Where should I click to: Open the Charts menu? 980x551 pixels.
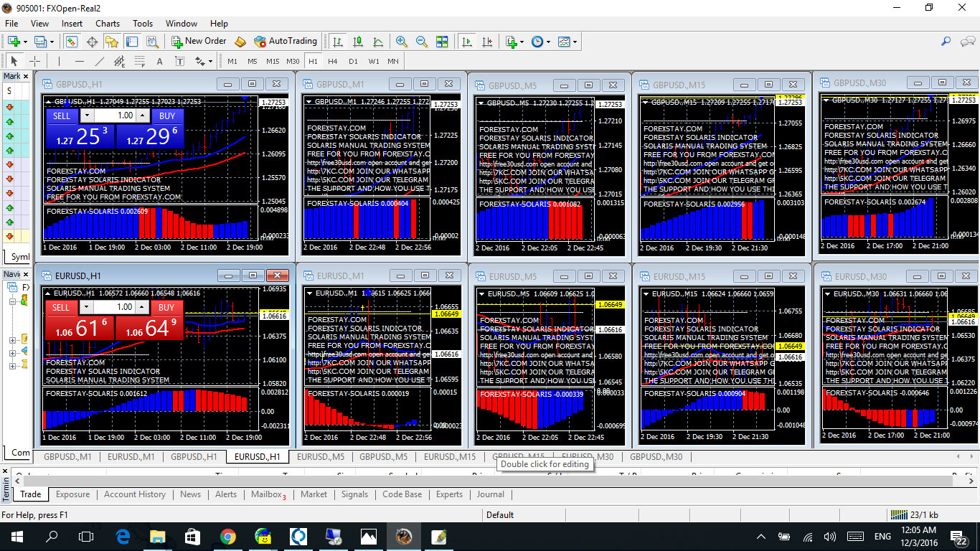pyautogui.click(x=108, y=23)
